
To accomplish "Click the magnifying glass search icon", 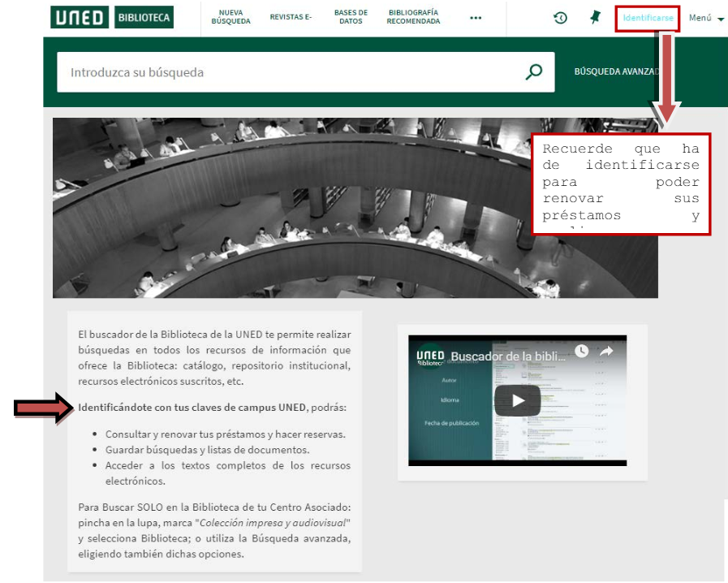I will point(533,72).
